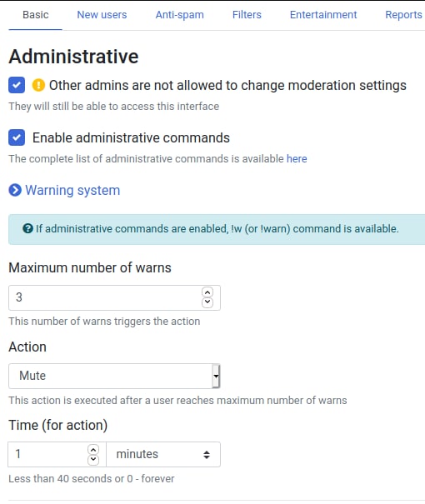Decrement the time for action value
The image size is (425, 504).
click(x=93, y=459)
